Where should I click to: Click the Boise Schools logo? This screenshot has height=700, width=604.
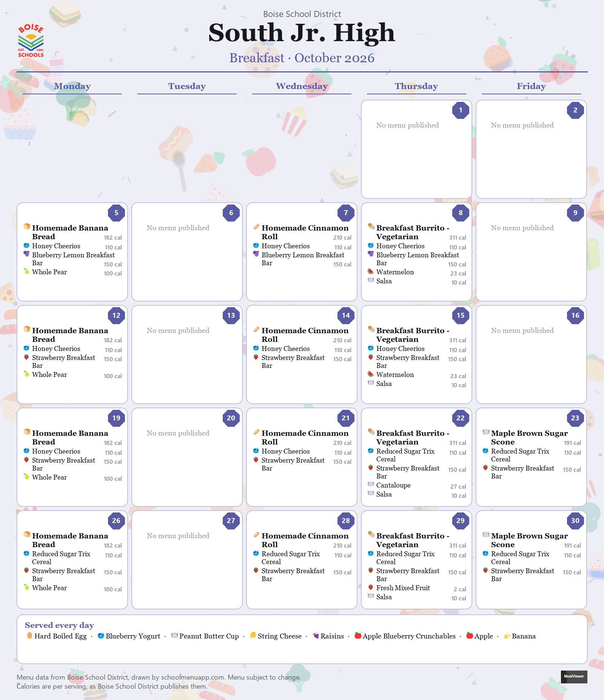pos(31,41)
